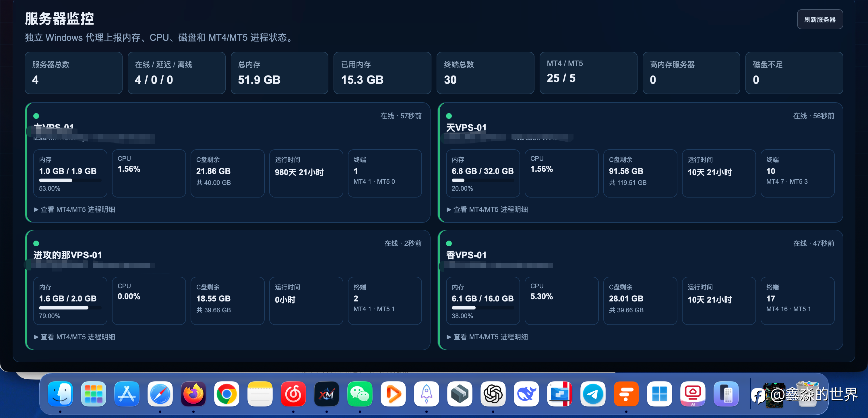The image size is (868, 418).
Task: Click the 6.6 GB / 32.0 GB memory value
Action: 483,171
